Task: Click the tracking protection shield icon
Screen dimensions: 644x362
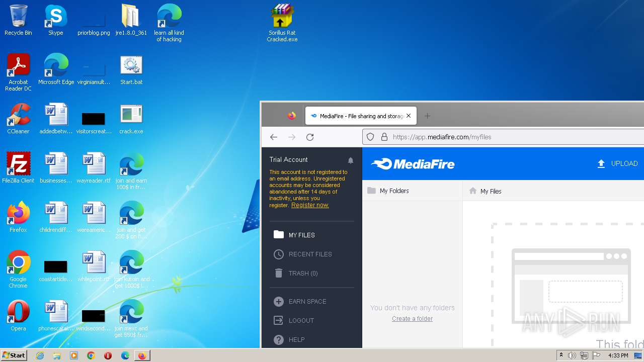Action: pos(370,137)
